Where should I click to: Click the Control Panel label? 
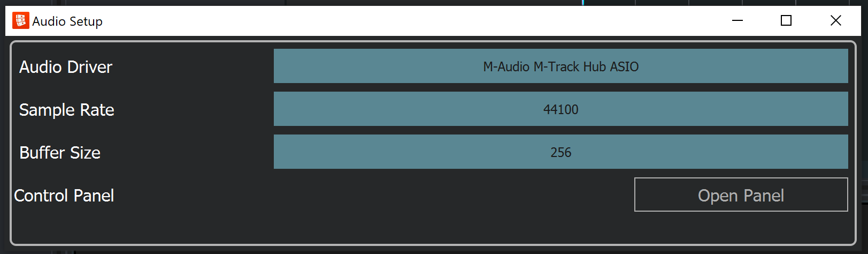point(64,196)
